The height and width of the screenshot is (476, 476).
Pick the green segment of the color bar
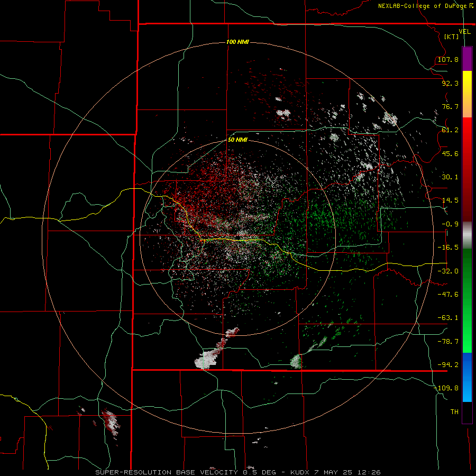pos(467,301)
